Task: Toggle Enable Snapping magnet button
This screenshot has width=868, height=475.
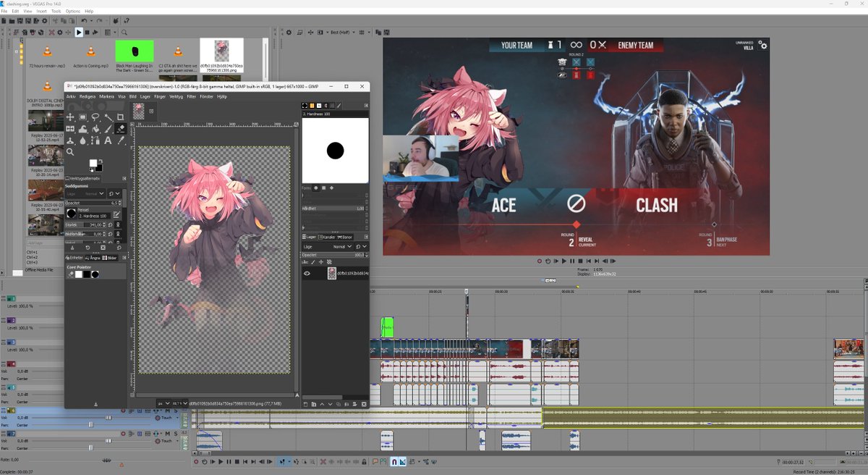Action: (x=394, y=461)
